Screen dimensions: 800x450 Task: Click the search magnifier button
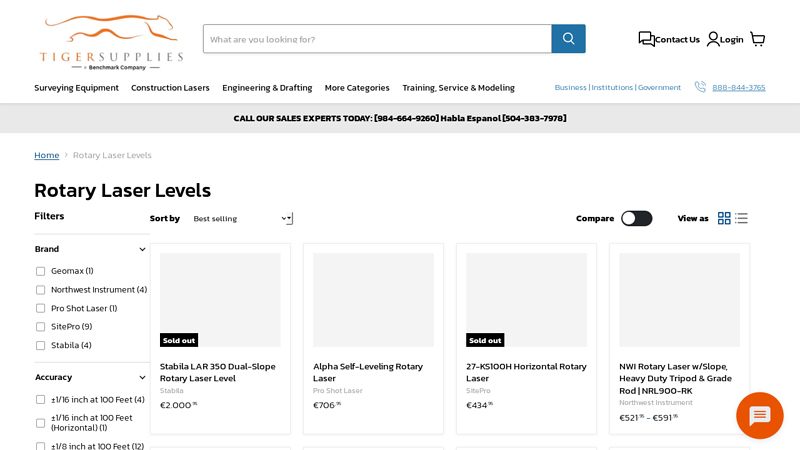[x=568, y=39]
